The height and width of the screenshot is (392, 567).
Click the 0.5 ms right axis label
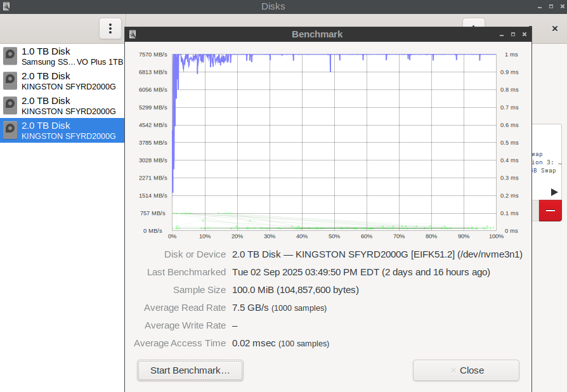[509, 143]
